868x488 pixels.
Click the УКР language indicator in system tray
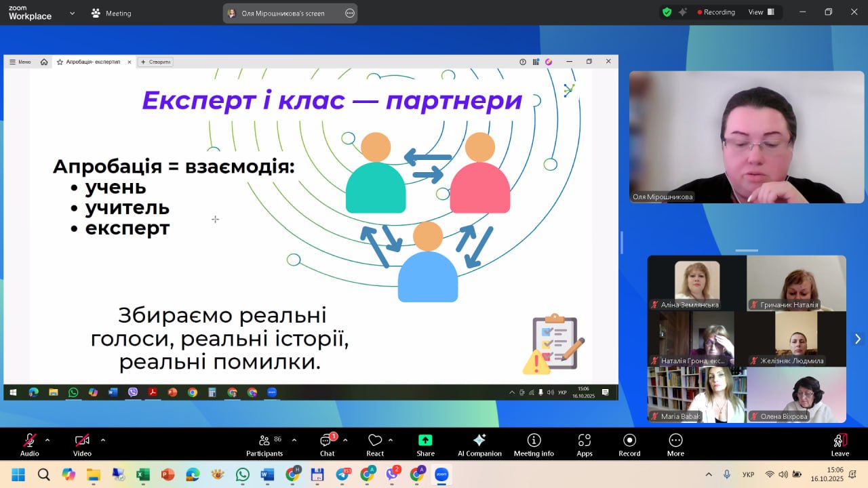click(749, 474)
